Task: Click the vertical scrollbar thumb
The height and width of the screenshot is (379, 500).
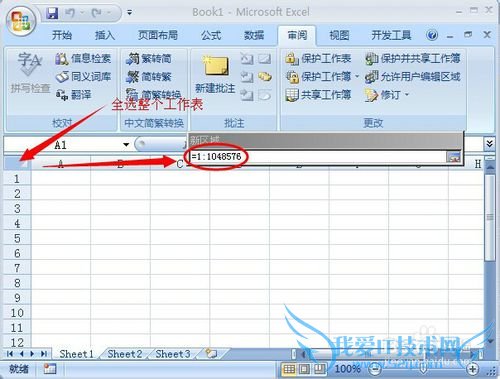Action: point(489,217)
